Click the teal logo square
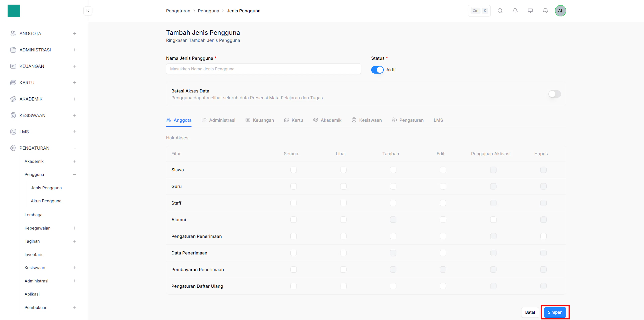 tap(14, 11)
